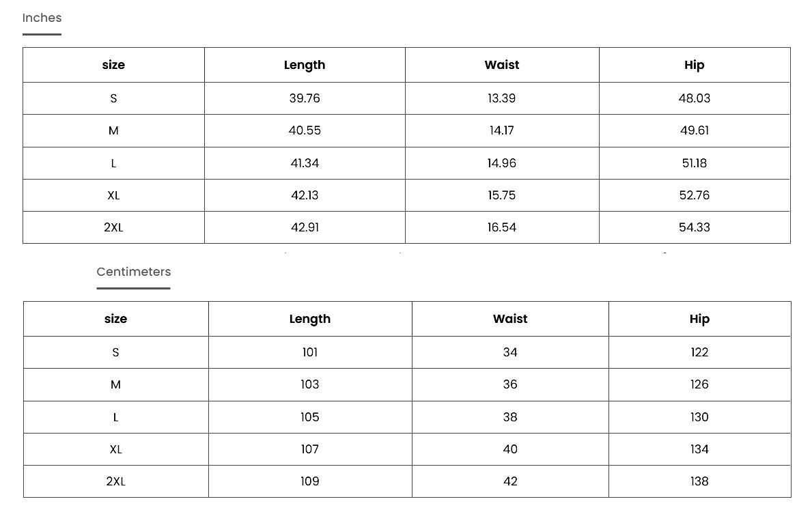Click the 51.18 hip value
The width and height of the screenshot is (812, 510).
coord(695,163)
